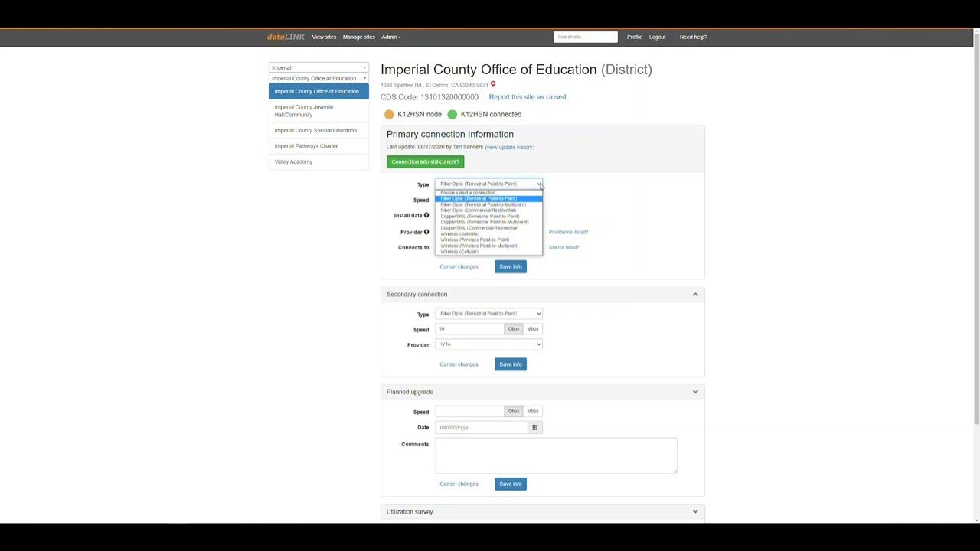Select Valley Academy site
980x551 pixels.
coord(318,161)
